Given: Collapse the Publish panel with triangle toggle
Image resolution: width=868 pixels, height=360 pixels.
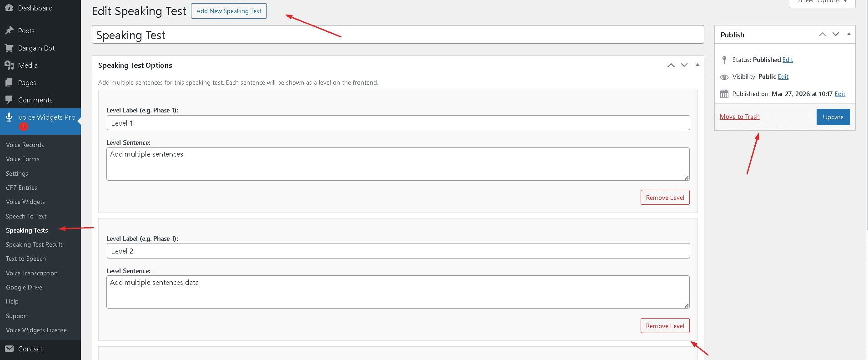Looking at the screenshot, I should click(848, 34).
